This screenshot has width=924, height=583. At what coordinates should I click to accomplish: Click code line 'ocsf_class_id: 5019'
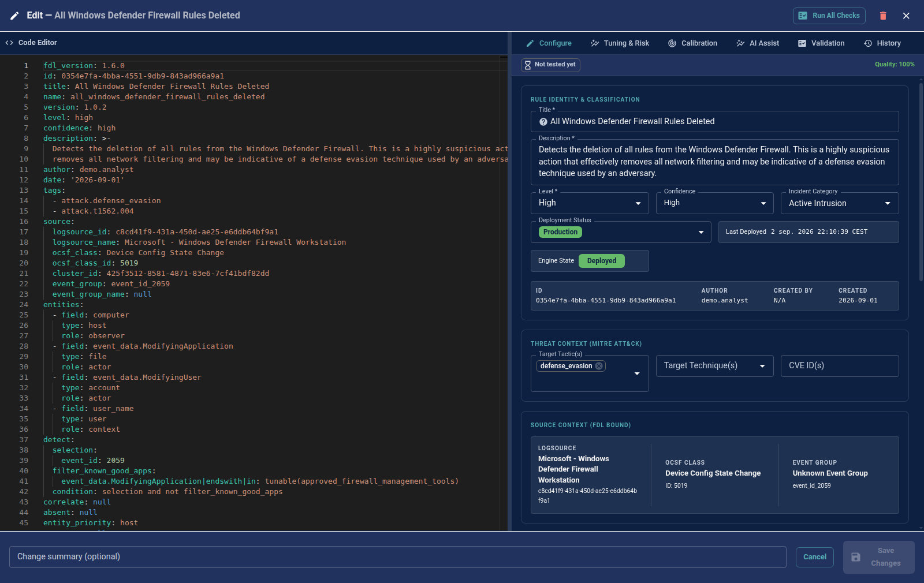(x=95, y=263)
